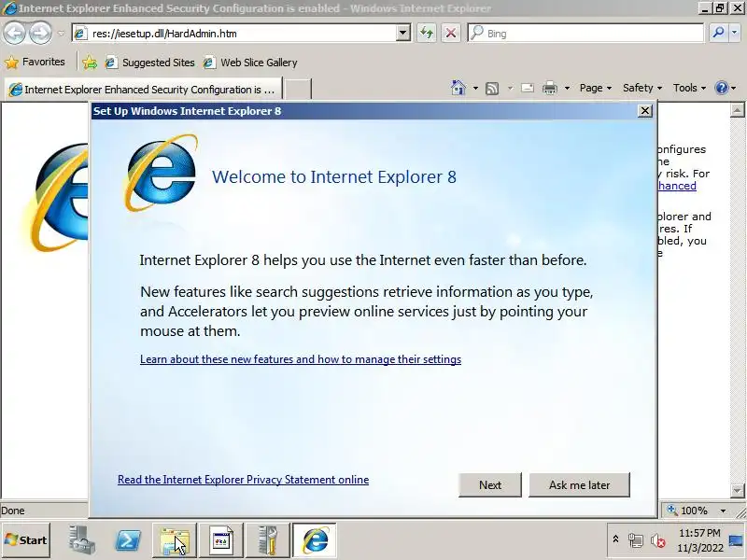Open the server tools wrench taskbar icon
This screenshot has width=747, height=560.
[268, 540]
